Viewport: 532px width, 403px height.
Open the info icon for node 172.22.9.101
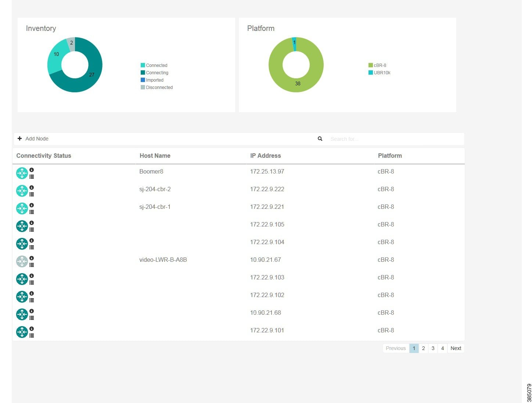32,328
